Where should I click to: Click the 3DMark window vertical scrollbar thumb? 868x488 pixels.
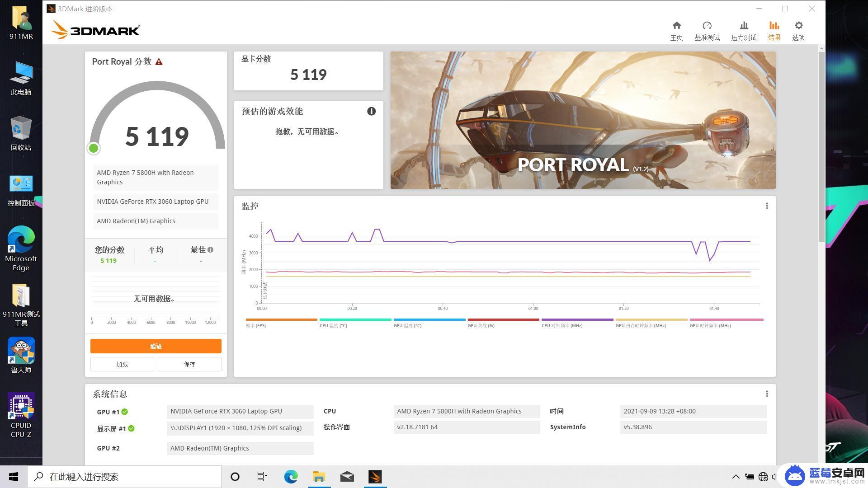821,147
